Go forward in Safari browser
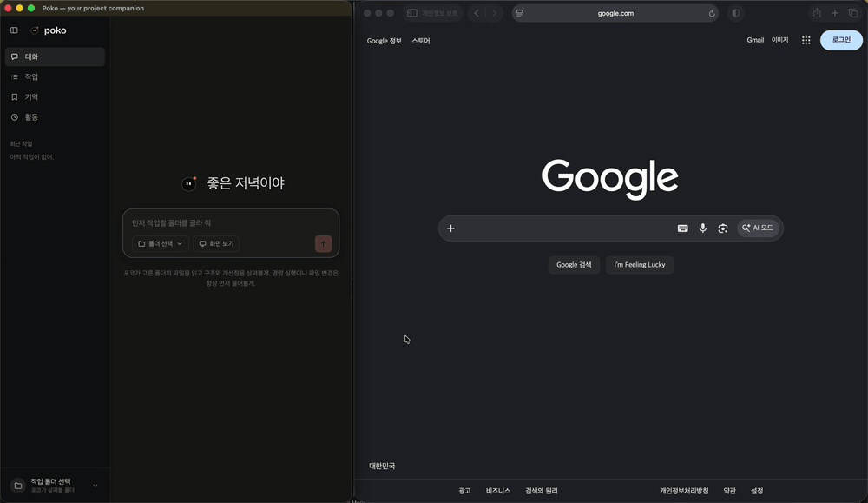This screenshot has width=868, height=503. [x=495, y=13]
